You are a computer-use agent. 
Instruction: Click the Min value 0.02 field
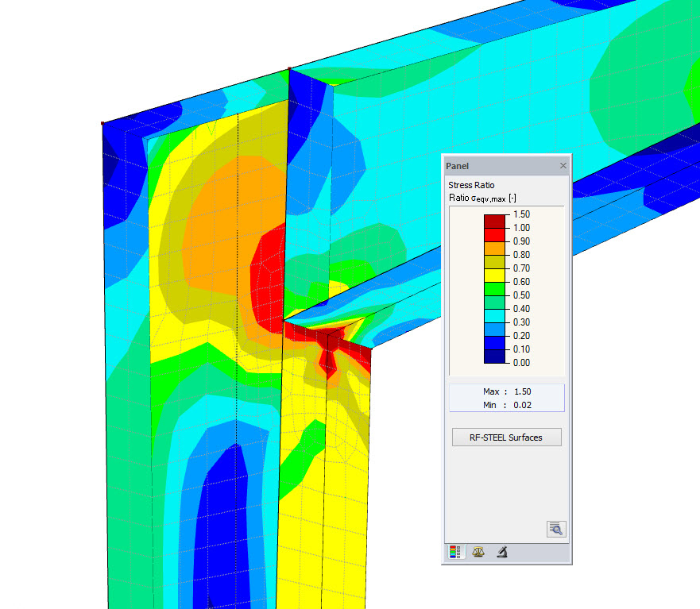pos(506,405)
